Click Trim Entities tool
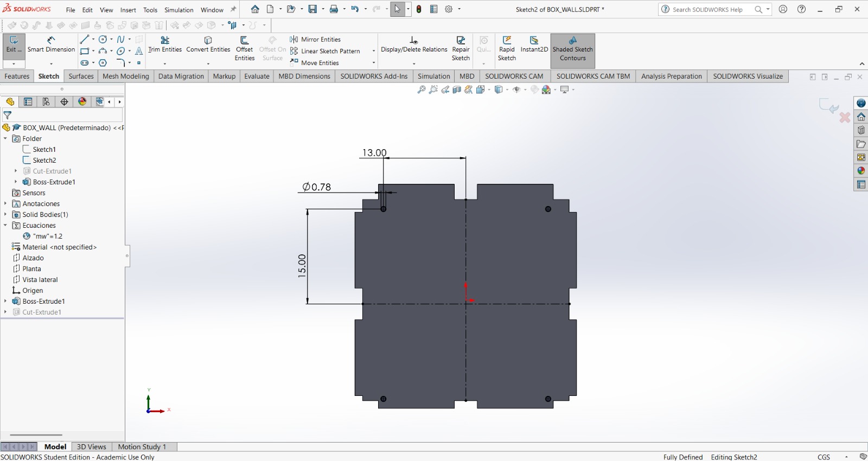 coord(165,44)
